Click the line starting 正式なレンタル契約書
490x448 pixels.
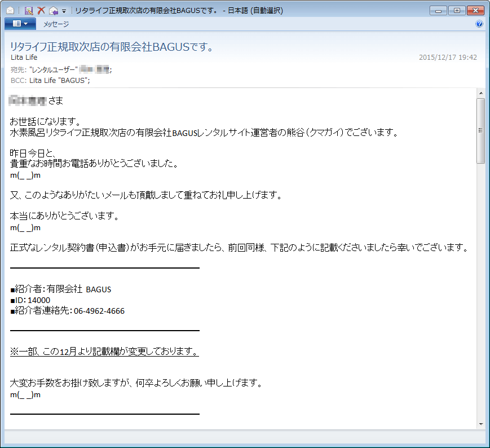[240, 248]
